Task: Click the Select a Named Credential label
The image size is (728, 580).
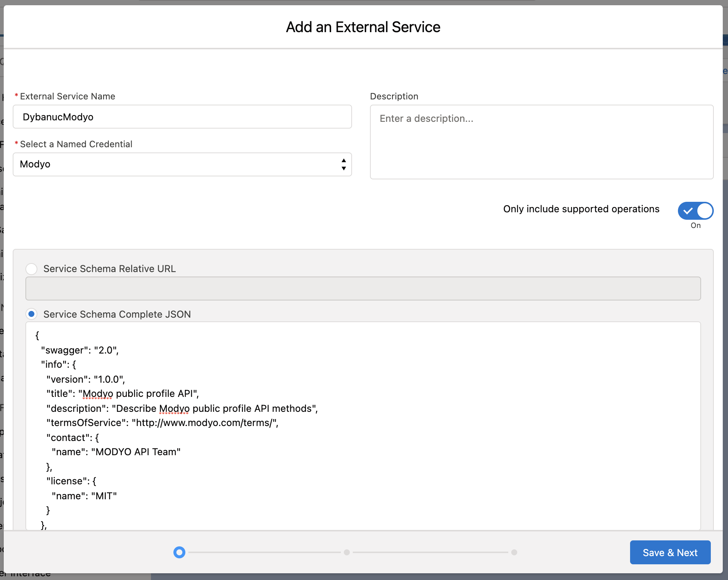Action: tap(76, 144)
